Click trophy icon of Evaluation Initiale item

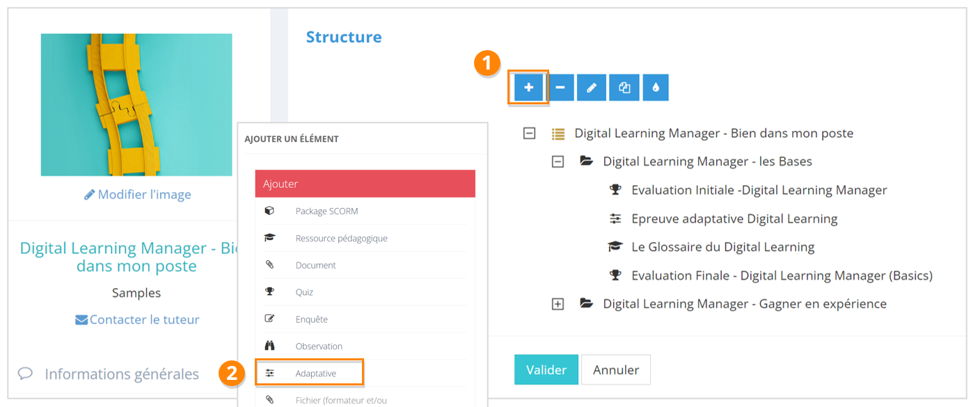click(x=615, y=190)
